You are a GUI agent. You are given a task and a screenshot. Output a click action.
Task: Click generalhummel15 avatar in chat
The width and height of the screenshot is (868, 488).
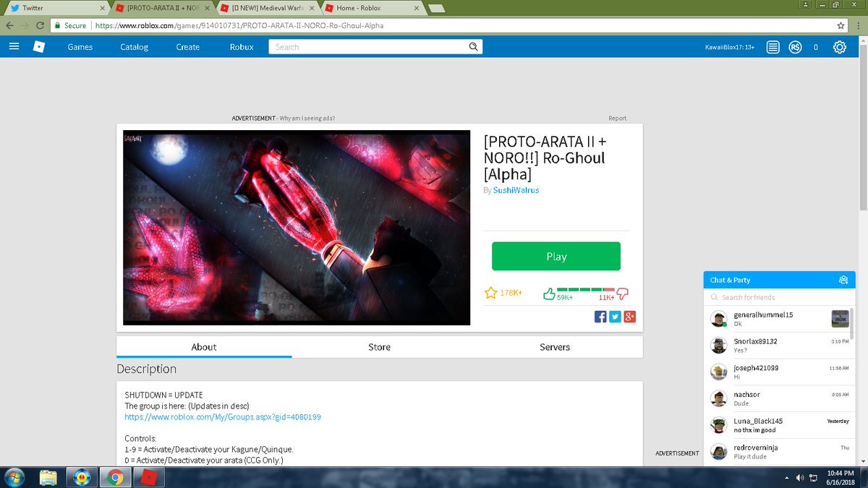pos(718,320)
